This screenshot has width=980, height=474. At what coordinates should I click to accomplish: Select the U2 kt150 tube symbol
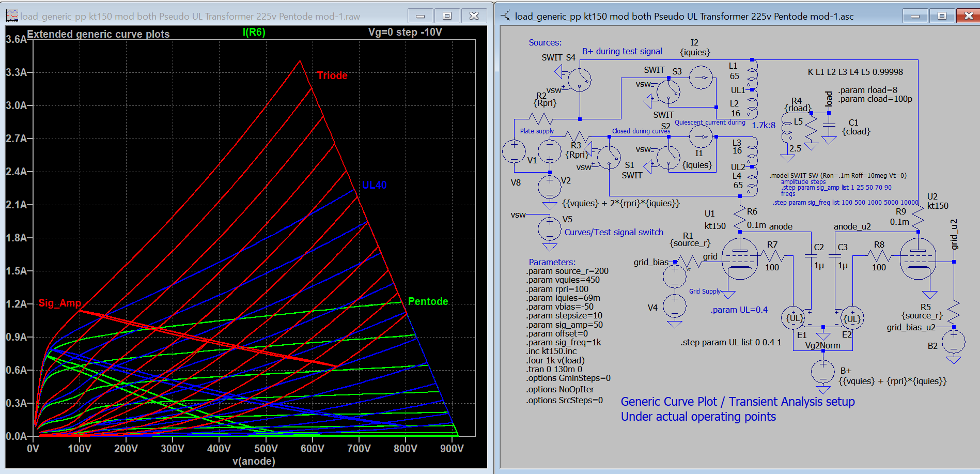pyautogui.click(x=918, y=258)
